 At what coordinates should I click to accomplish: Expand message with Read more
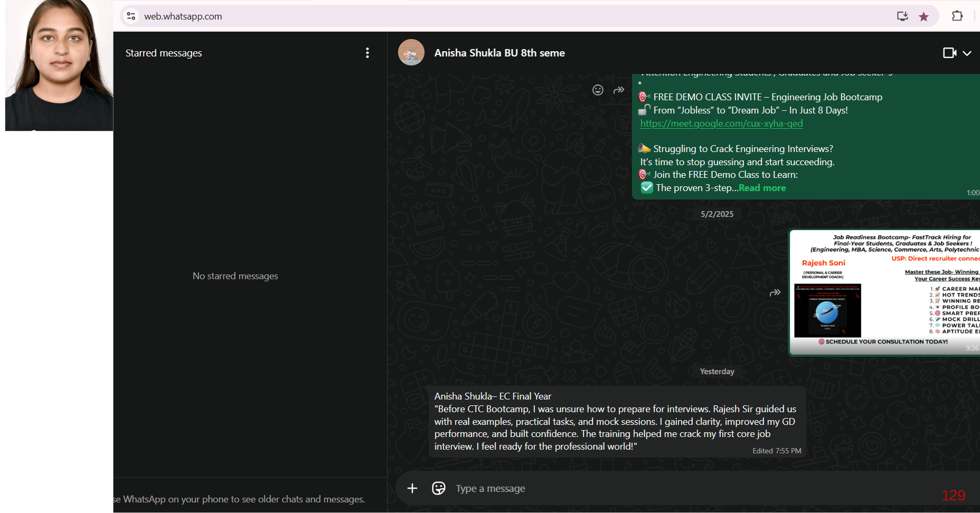762,188
